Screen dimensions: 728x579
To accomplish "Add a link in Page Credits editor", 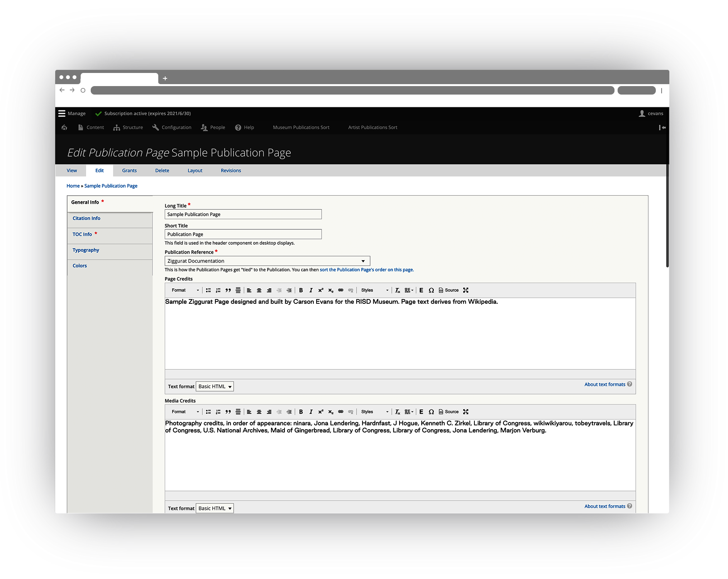I will click(x=340, y=290).
